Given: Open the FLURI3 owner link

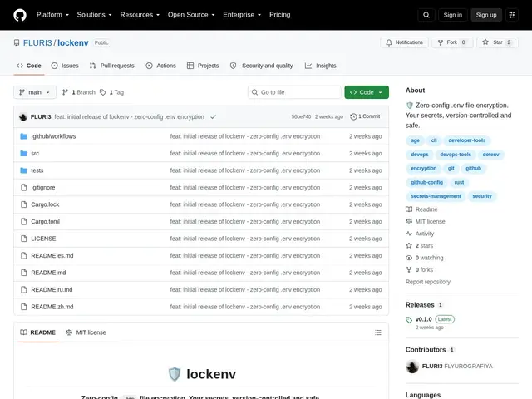Looking at the screenshot, I should click(x=37, y=42).
